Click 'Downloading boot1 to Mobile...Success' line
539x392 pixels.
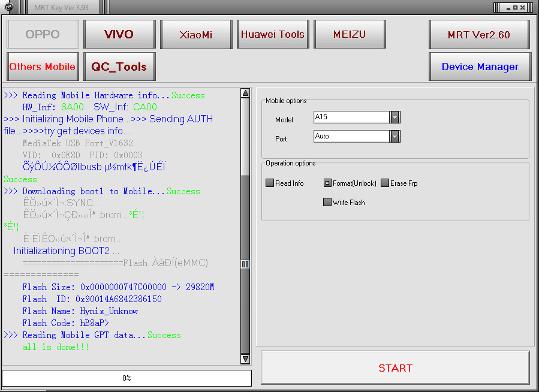[102, 191]
